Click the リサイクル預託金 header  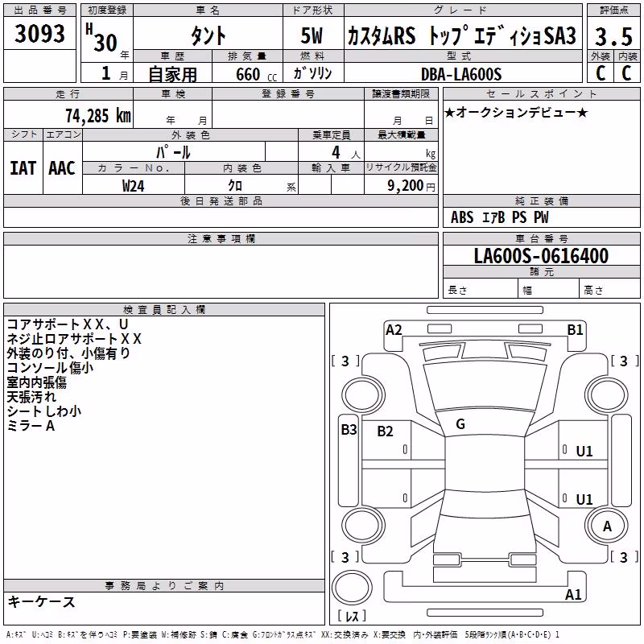[x=401, y=167]
